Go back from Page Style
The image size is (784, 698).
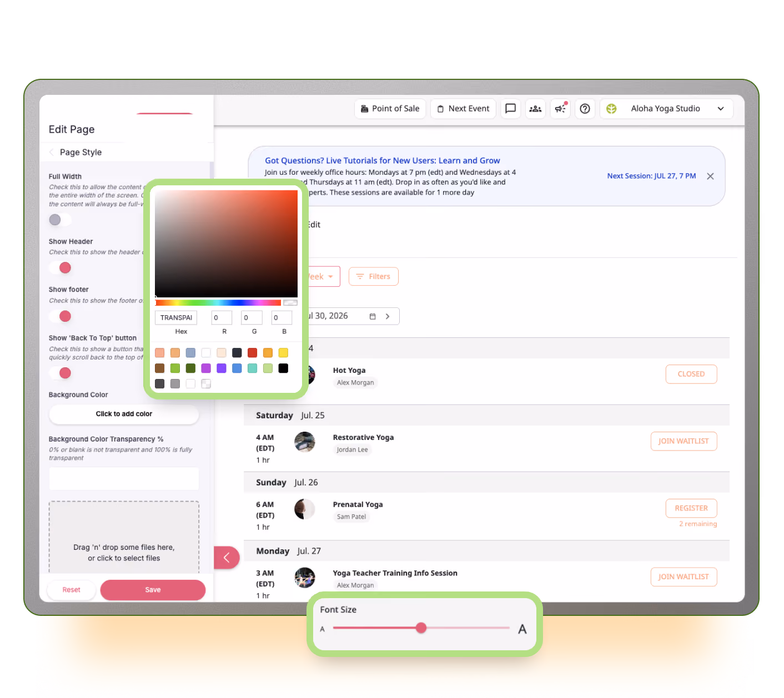[52, 152]
